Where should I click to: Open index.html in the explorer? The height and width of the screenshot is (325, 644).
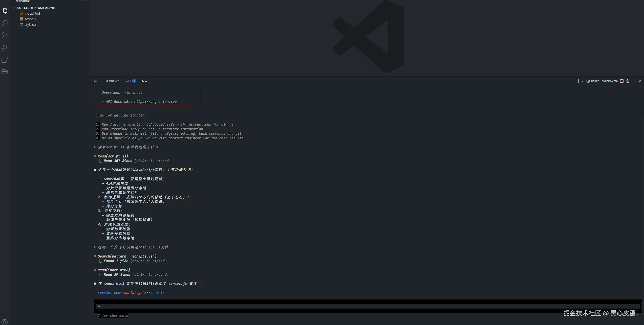[x=32, y=13]
